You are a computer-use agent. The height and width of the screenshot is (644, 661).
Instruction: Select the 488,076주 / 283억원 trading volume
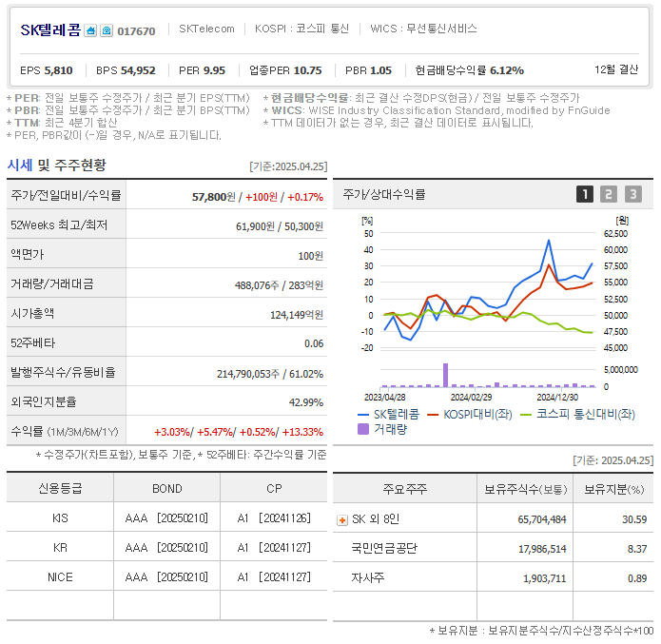click(x=279, y=285)
